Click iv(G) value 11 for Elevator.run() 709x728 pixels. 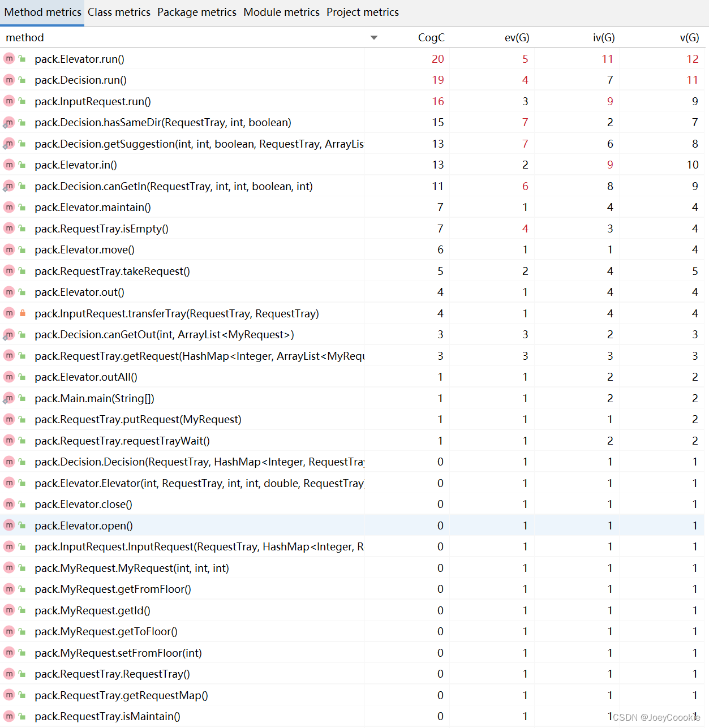coord(608,59)
